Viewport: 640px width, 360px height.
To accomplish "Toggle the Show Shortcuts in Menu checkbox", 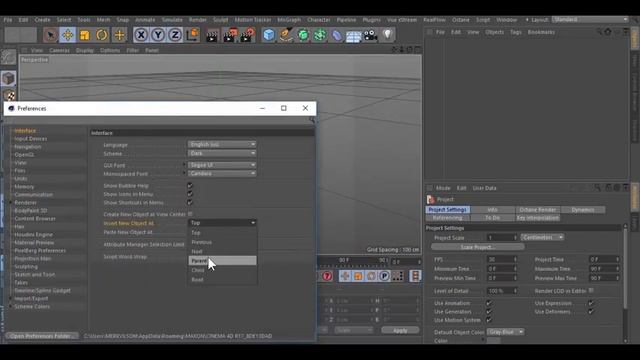I will pos(190,203).
